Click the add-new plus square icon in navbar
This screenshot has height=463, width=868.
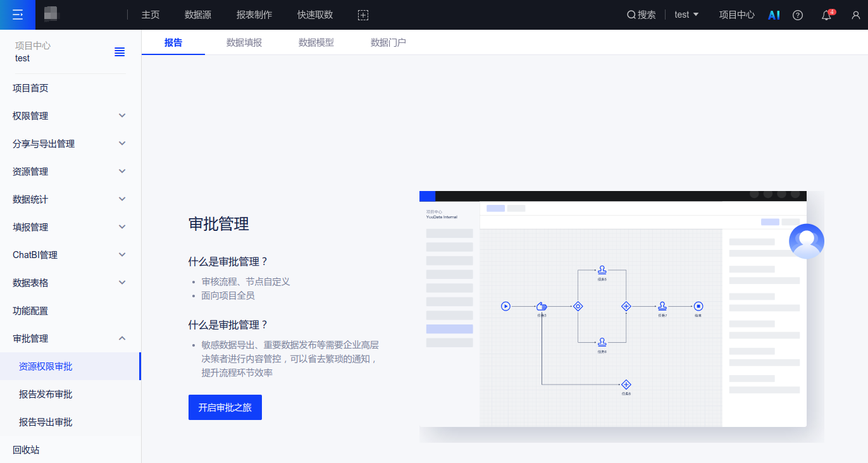click(x=363, y=15)
